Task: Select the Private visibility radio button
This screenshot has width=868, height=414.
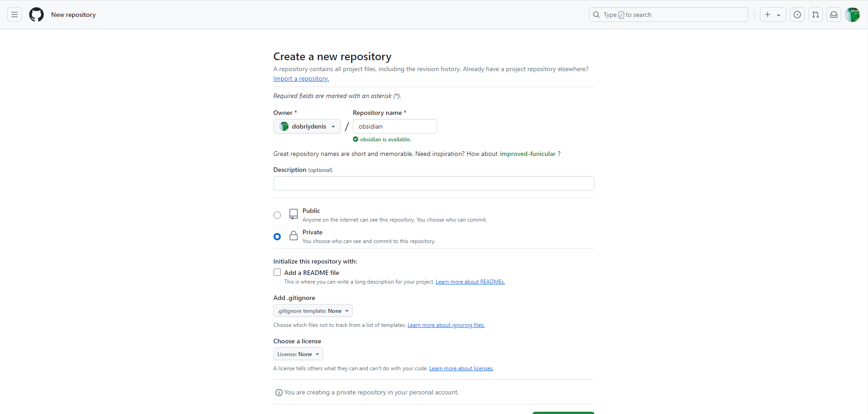Action: pos(277,237)
